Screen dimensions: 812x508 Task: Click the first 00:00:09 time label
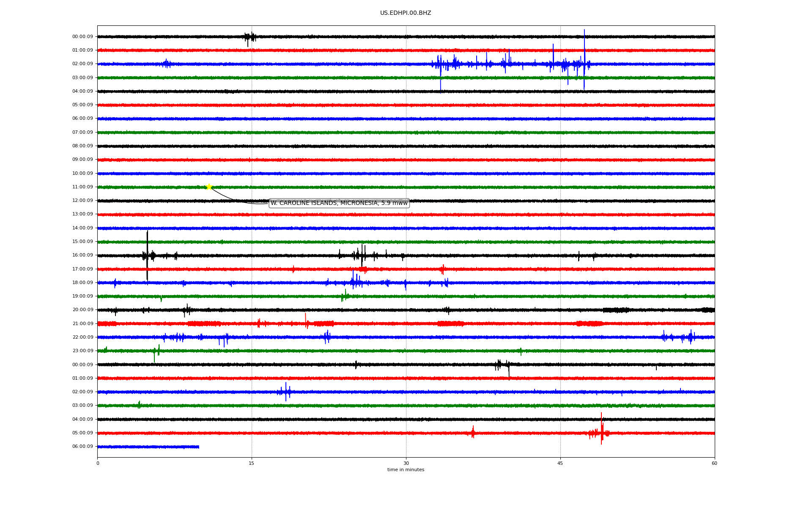tap(82, 37)
